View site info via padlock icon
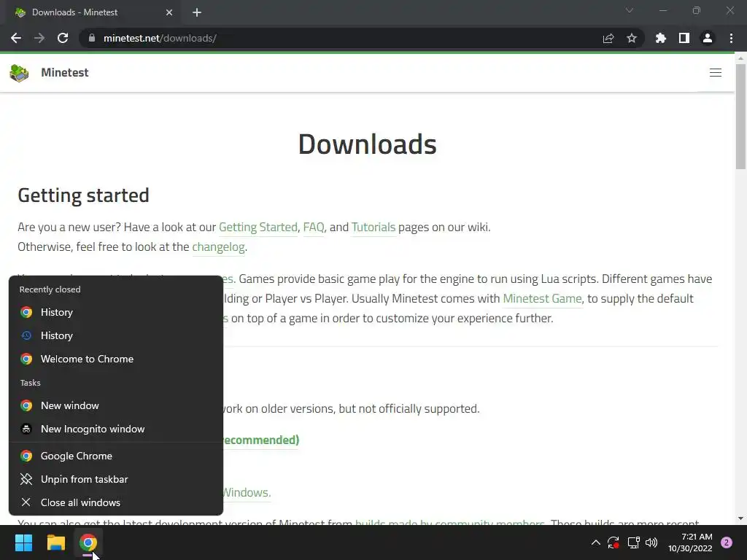 click(92, 38)
